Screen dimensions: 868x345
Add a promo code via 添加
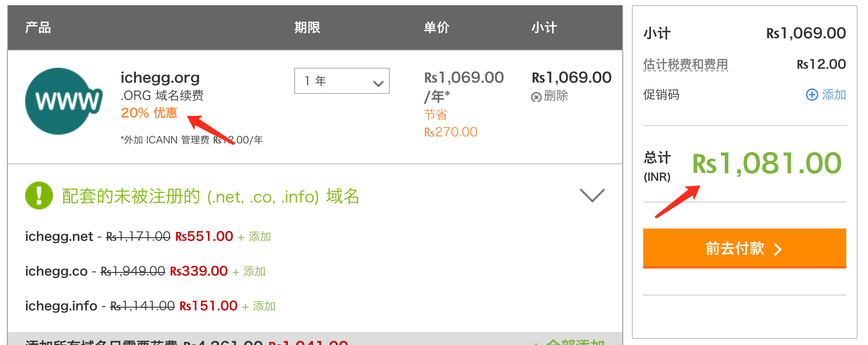834,95
